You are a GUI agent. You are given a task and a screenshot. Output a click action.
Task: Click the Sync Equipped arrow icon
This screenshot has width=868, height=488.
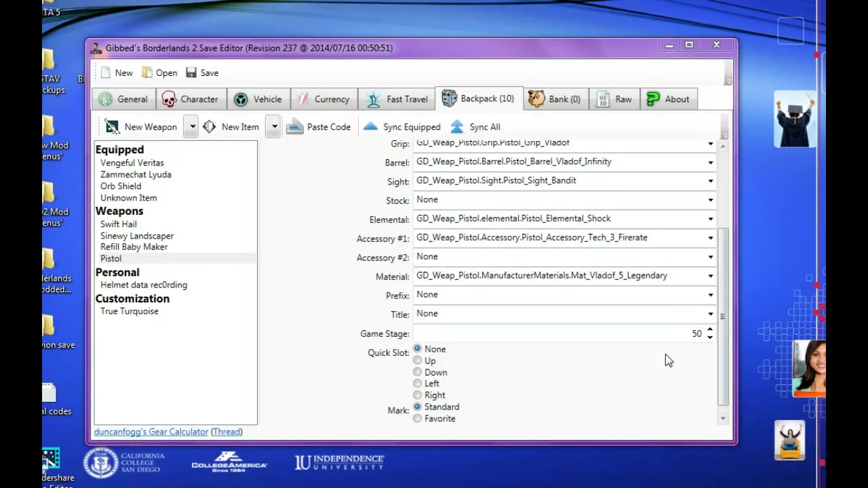(x=370, y=126)
